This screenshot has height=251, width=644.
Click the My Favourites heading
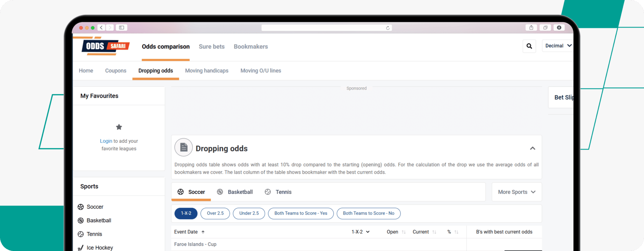click(x=99, y=96)
